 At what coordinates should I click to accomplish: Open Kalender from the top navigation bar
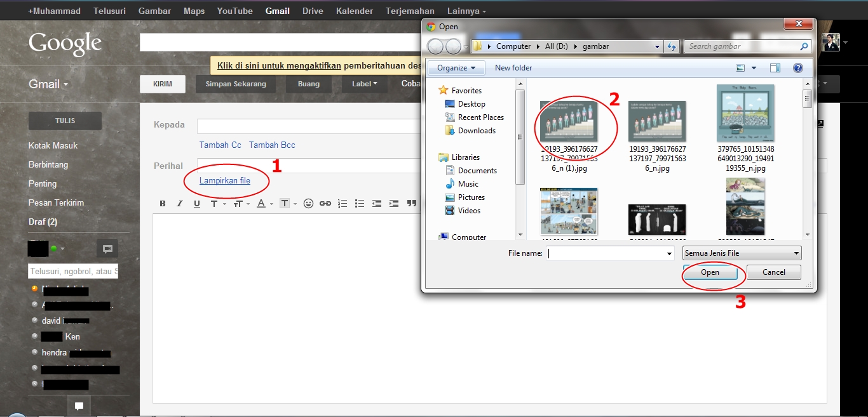click(x=354, y=10)
